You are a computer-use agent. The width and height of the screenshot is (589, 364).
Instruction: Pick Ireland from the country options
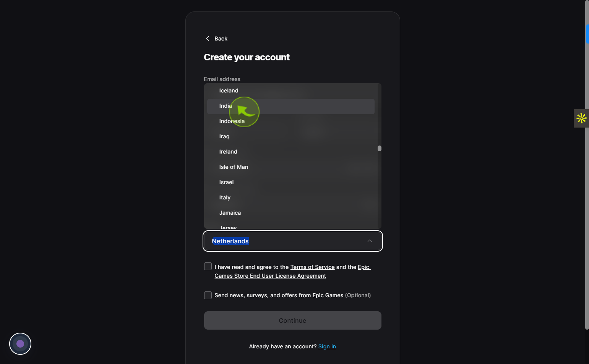291,152
